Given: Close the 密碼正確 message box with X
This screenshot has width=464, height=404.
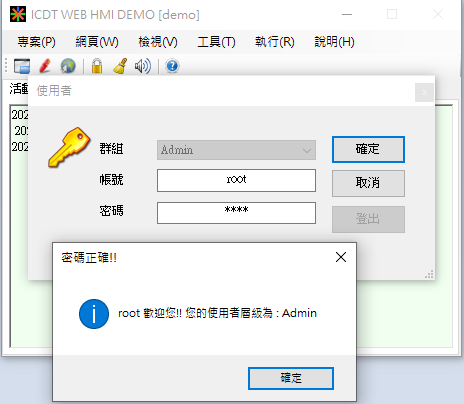Looking at the screenshot, I should [x=341, y=257].
